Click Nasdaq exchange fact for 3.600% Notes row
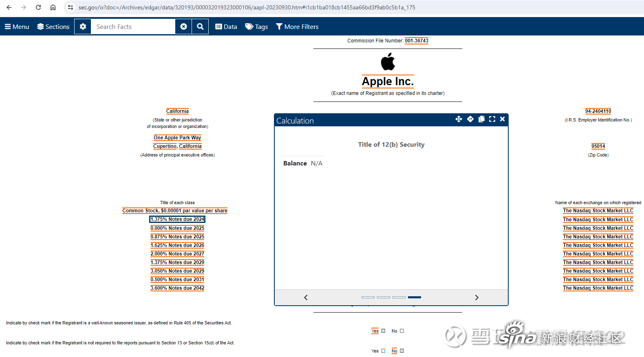The height and width of the screenshot is (357, 644). [598, 288]
